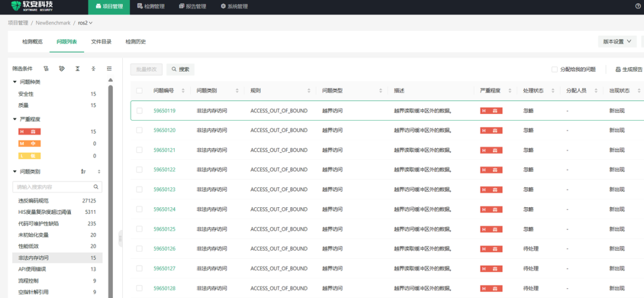Click the scroll-up arrow of filter panel
The height and width of the screenshot is (298, 644).
pos(110,80)
